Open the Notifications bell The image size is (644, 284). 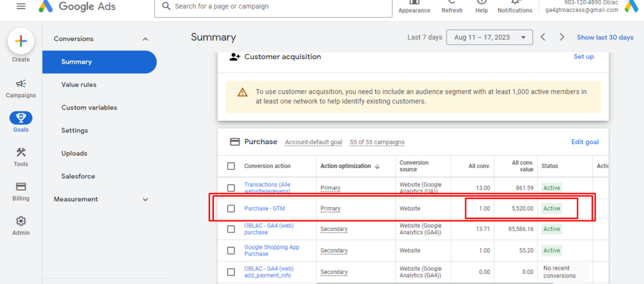pos(514,6)
